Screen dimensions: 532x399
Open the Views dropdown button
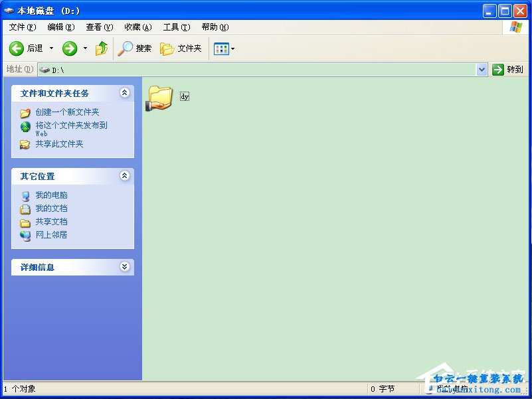pyautogui.click(x=224, y=48)
